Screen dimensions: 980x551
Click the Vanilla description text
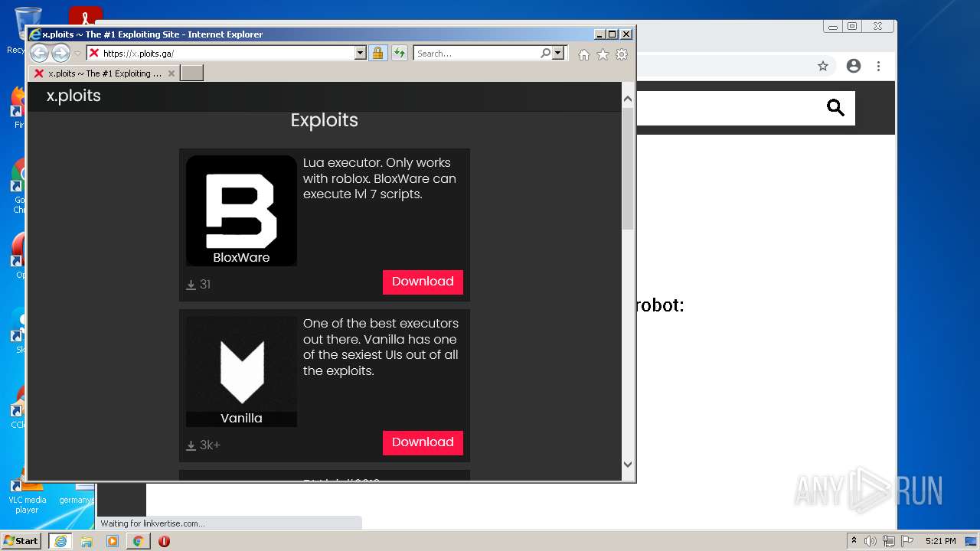pyautogui.click(x=381, y=347)
